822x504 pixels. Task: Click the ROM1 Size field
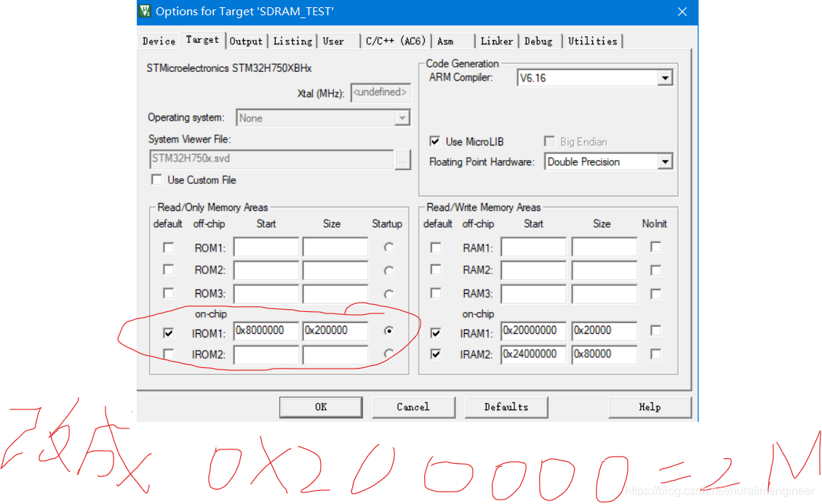[x=335, y=247]
